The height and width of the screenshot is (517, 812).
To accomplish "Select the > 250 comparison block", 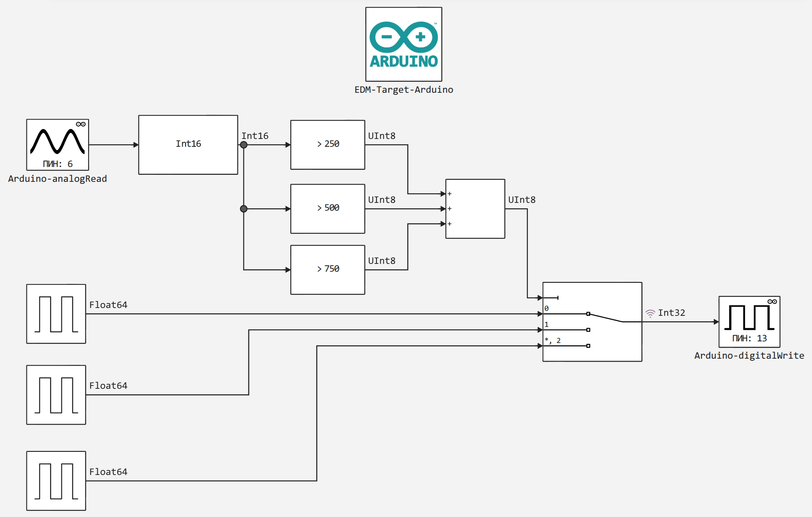I will tap(327, 144).
